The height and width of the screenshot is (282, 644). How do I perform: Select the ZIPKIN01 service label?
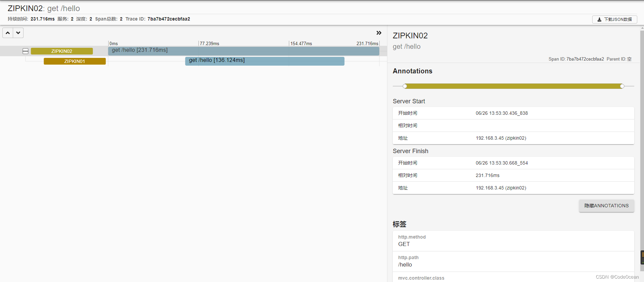coord(75,61)
